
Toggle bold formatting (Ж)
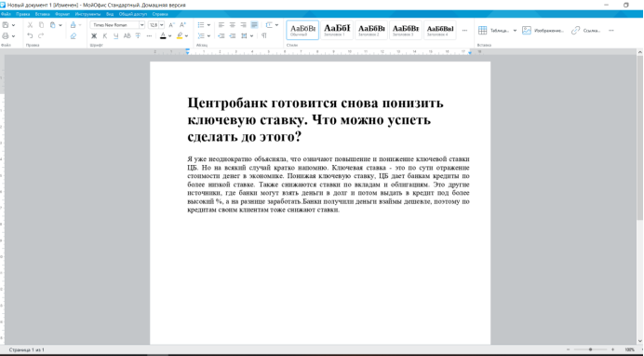click(94, 35)
